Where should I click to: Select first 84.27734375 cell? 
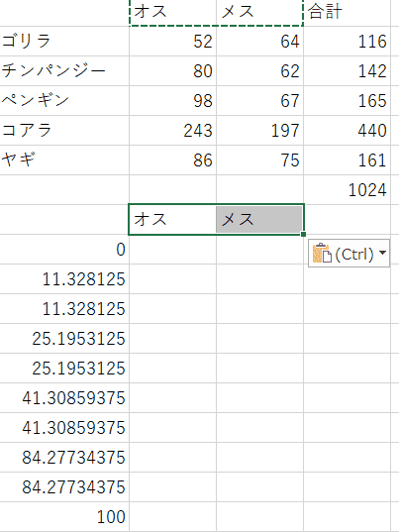click(x=64, y=457)
